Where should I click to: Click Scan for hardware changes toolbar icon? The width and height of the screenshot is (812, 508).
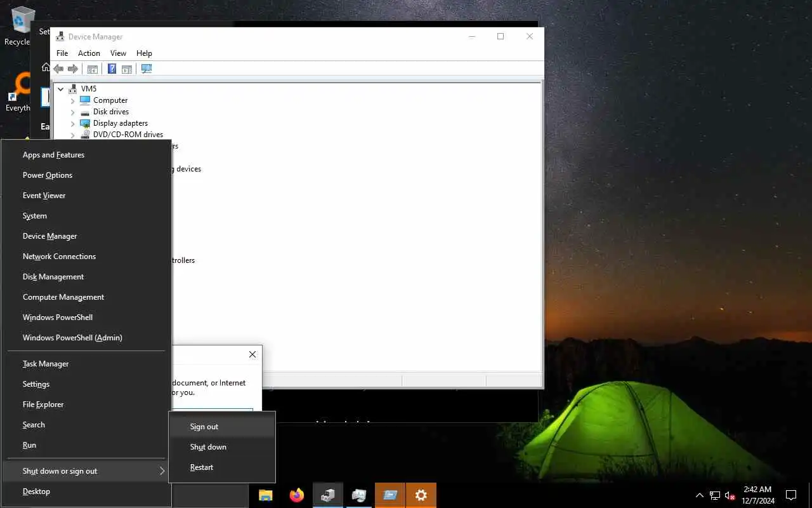point(147,69)
